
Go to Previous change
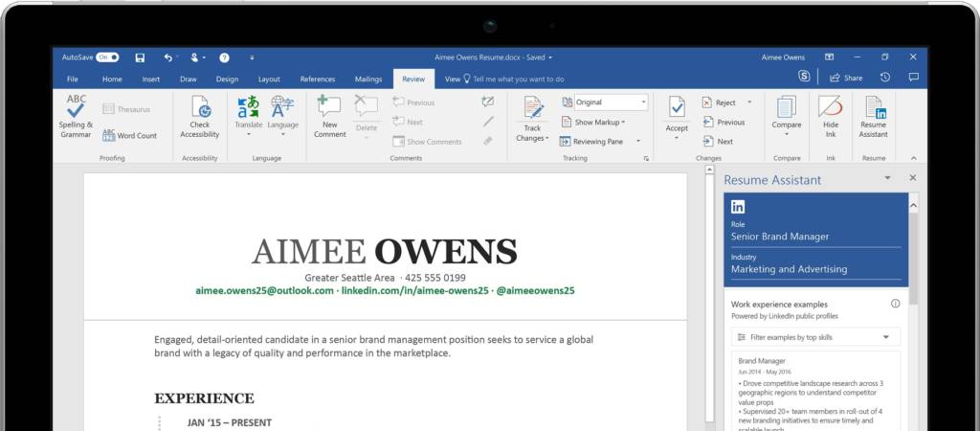click(x=724, y=122)
